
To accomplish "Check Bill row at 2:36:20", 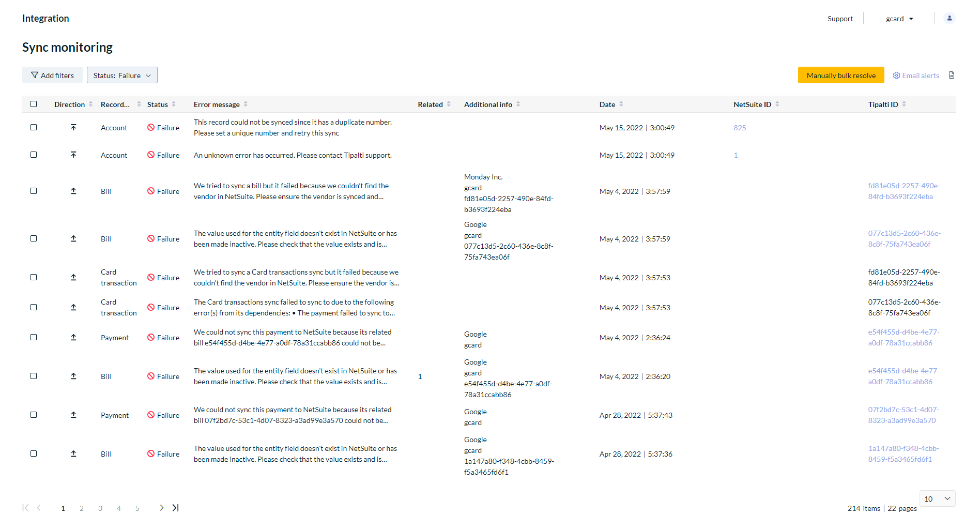I will point(34,376).
